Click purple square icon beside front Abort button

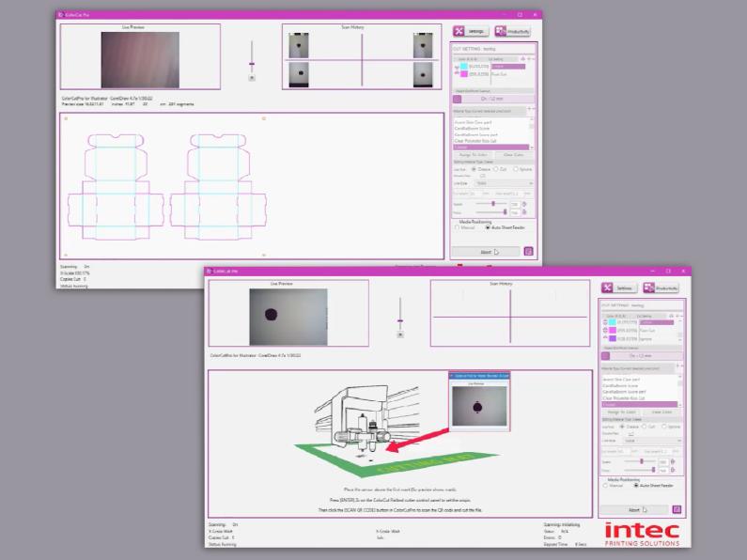click(x=678, y=510)
